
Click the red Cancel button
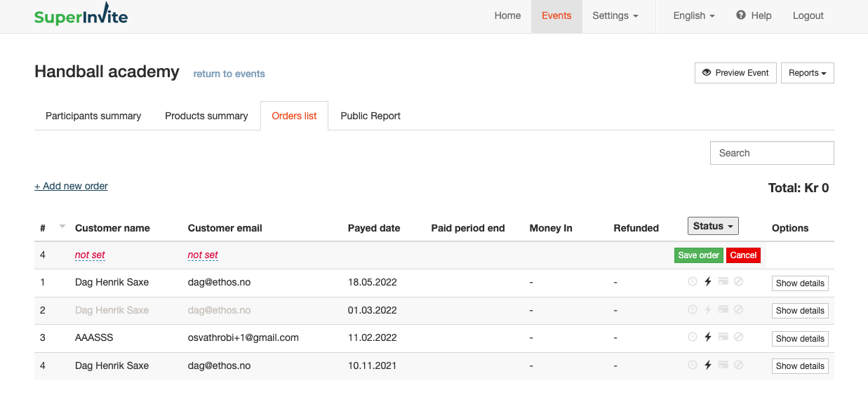pyautogui.click(x=744, y=255)
